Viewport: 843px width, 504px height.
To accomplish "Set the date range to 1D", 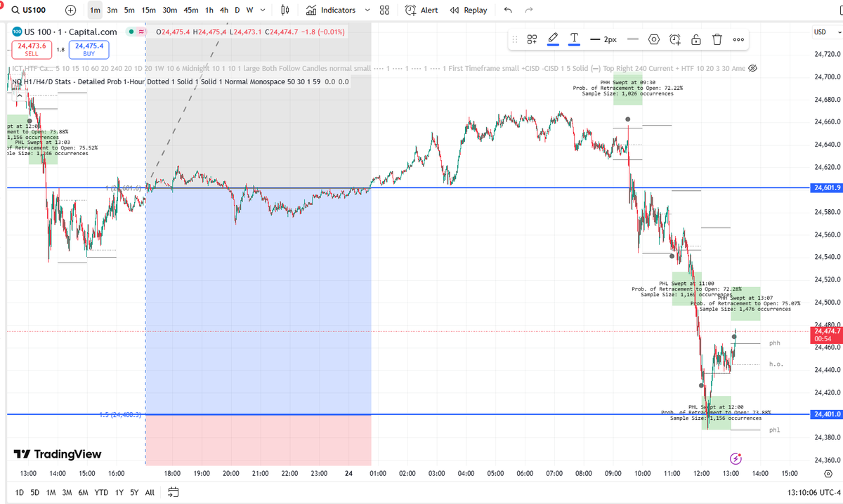I will pos(20,492).
